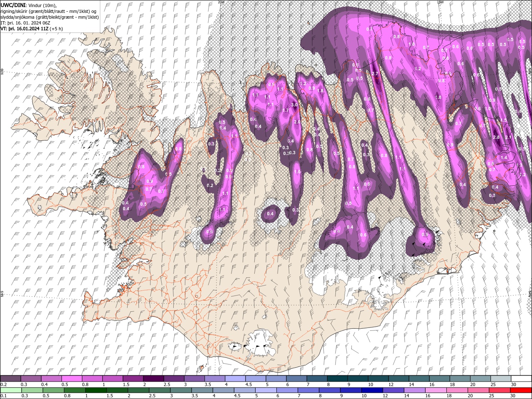This screenshot has width=532, height=399.
Task: Pick bottom legend swatch between 10 and 12
Action: point(373,390)
